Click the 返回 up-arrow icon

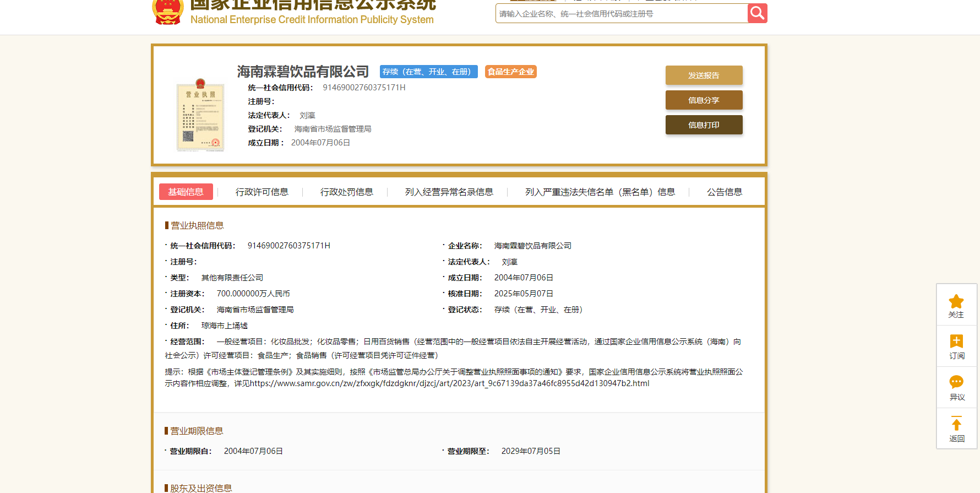point(956,423)
